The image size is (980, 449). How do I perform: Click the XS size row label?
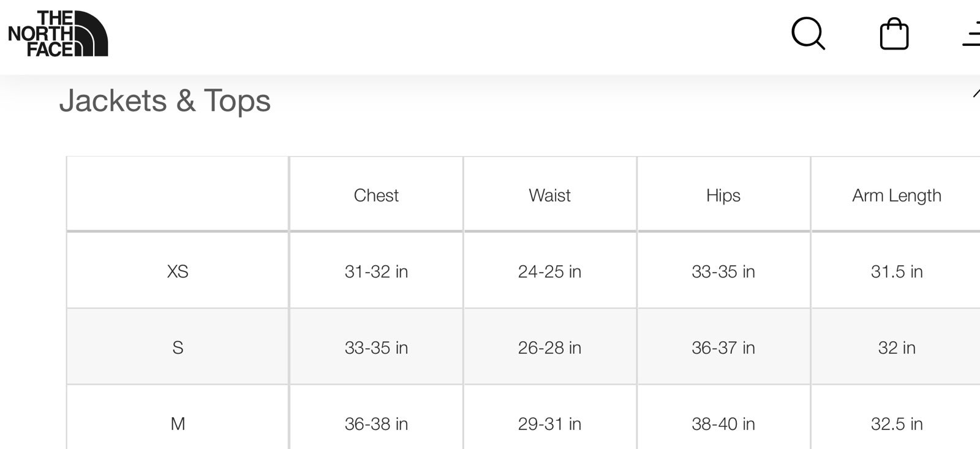[x=178, y=271]
